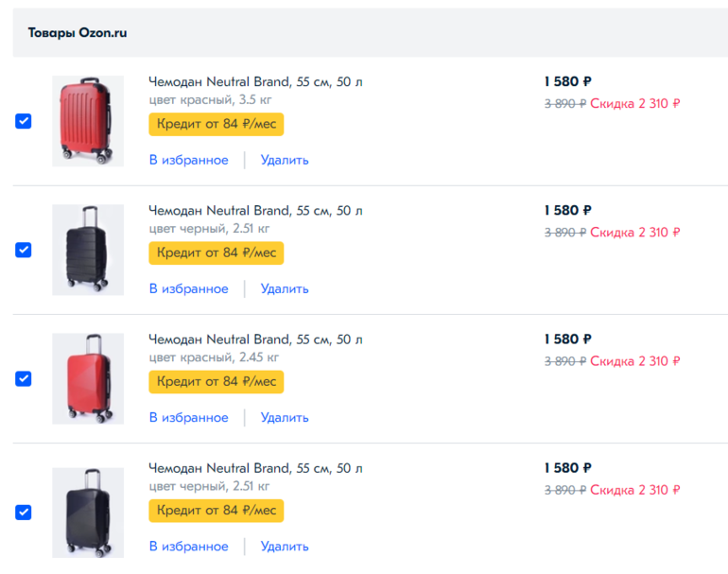Remove the red 2.45 kg suitcase
Viewport: 728px width, 574px height.
click(x=285, y=417)
